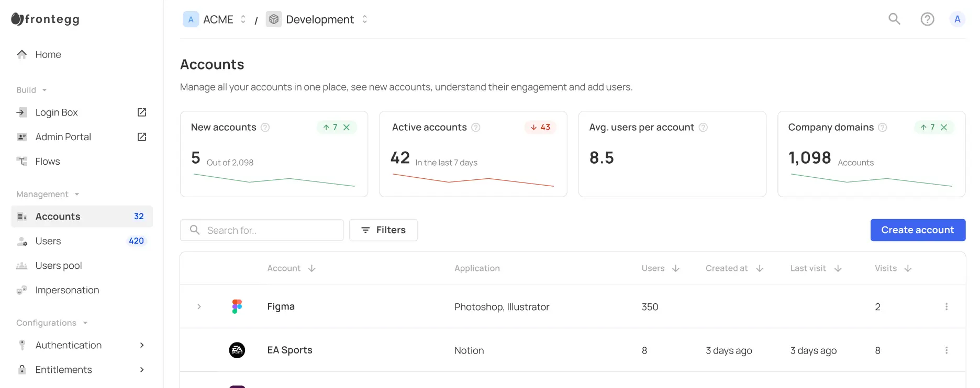Open Impersonation from the sidebar
This screenshot has width=980, height=388.
(x=67, y=290)
